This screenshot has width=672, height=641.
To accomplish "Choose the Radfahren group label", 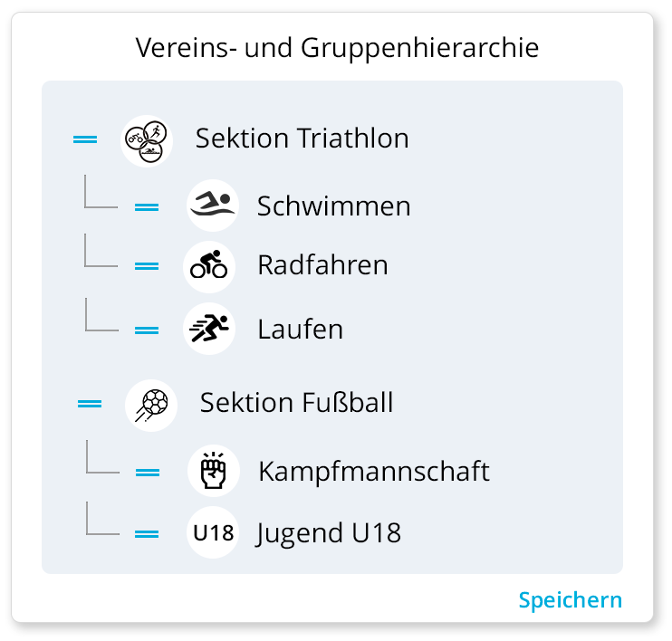I will [322, 265].
